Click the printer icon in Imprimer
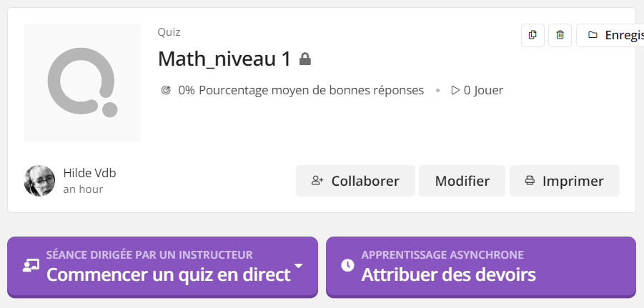This screenshot has width=644, height=308. pyautogui.click(x=530, y=181)
